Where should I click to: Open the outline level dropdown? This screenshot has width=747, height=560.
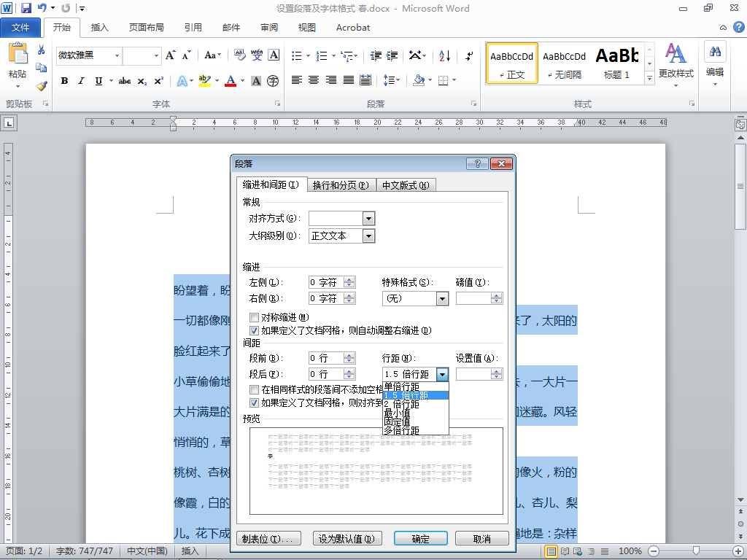pos(368,236)
